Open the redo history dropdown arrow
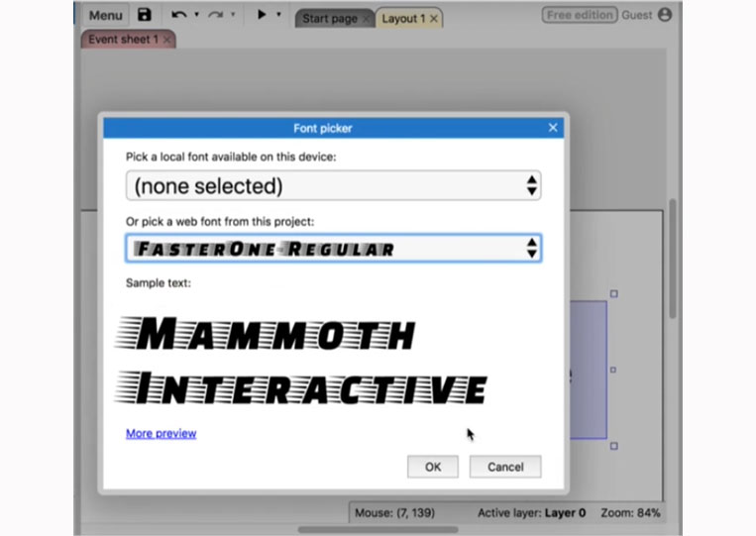Screen dimensions: 756x536 point(233,15)
